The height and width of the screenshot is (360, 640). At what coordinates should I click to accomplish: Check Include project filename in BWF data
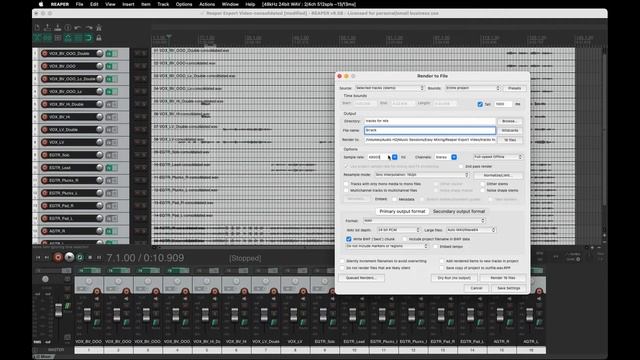point(405,239)
